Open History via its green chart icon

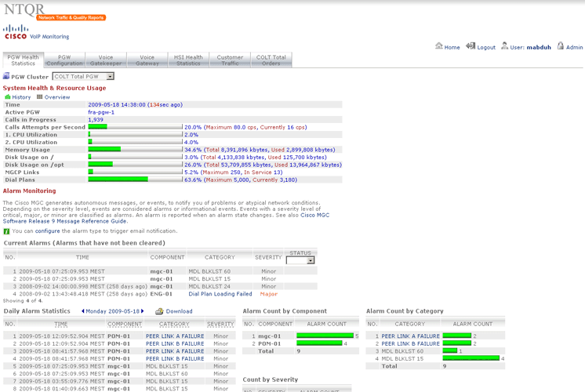point(8,97)
